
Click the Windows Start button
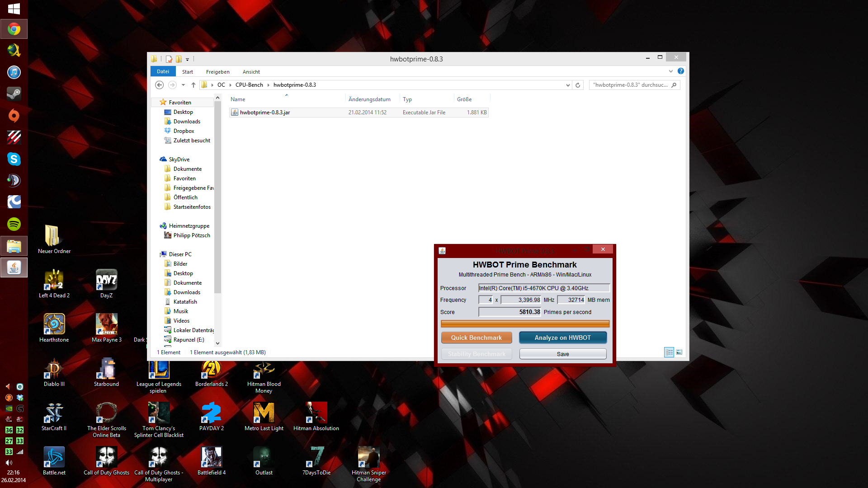point(14,9)
